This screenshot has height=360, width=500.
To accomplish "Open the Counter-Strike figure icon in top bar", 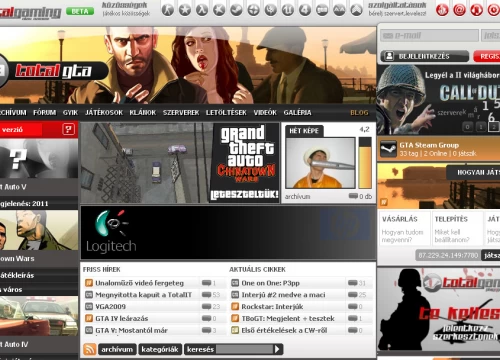I will [168, 10].
